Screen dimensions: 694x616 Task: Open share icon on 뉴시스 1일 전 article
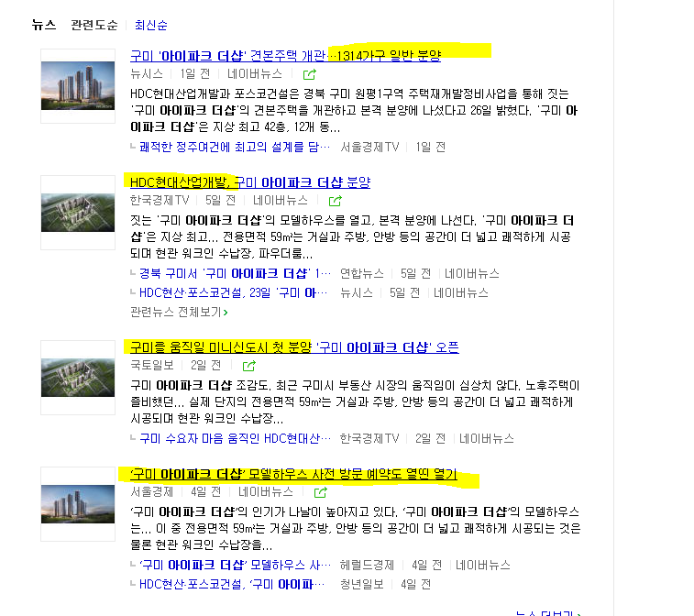(309, 74)
